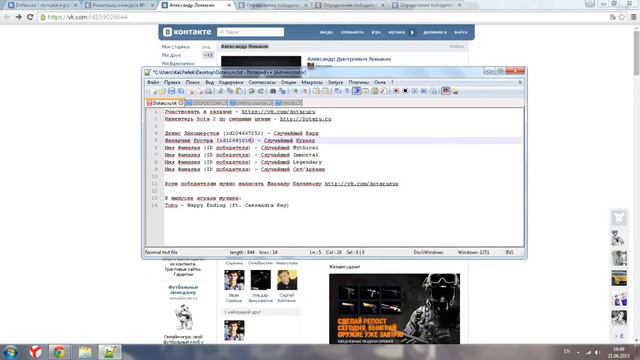Click the Chrome taskbar icon
640x360 pixels.
click(59, 352)
